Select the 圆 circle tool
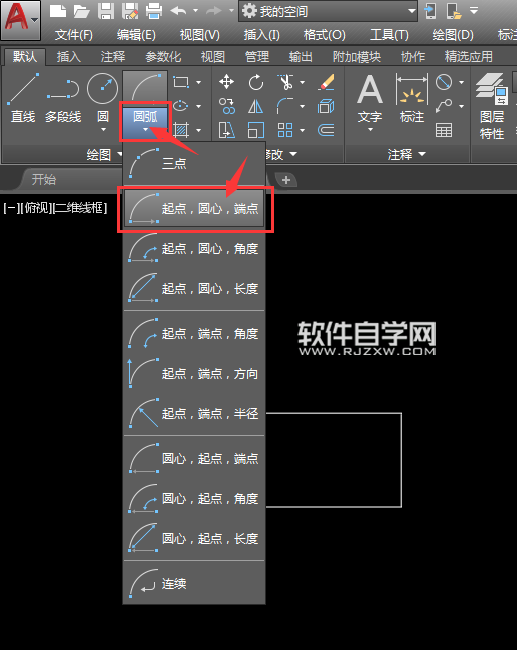The height and width of the screenshot is (650, 517). [102, 98]
